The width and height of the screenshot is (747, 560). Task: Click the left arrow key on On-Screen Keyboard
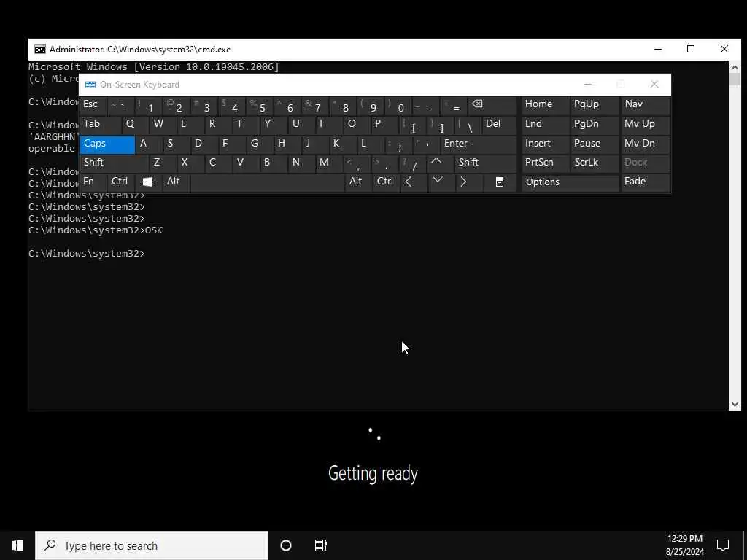coord(414,182)
